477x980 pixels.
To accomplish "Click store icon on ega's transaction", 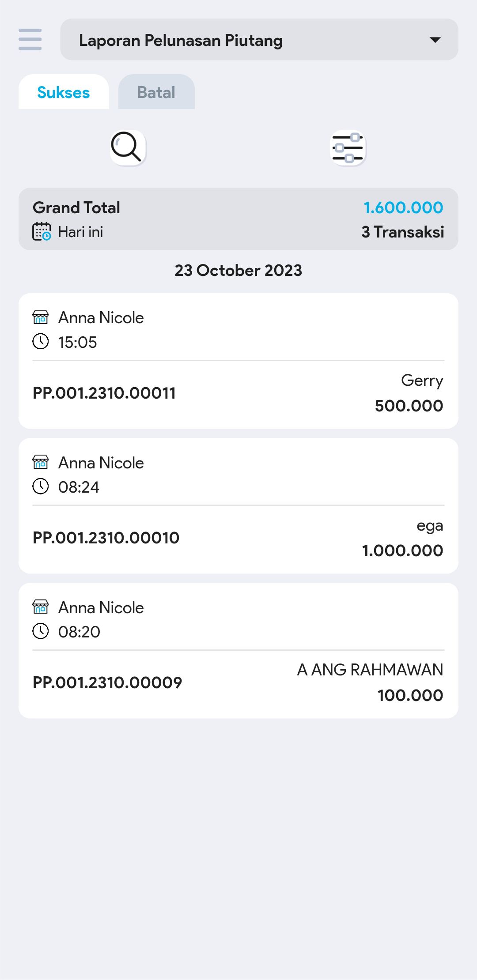I will (41, 462).
